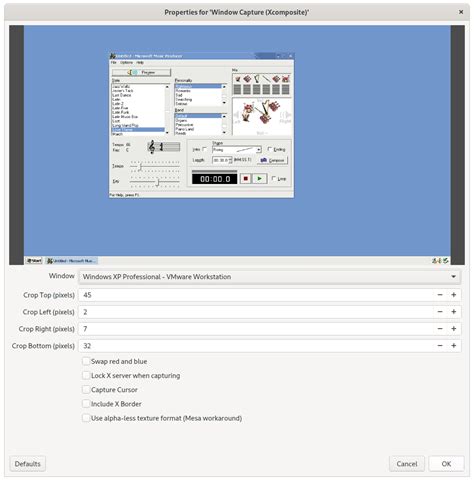Image resolution: width=474 pixels, height=481 pixels.
Task: Tick Lock X server when capturing
Action: (x=86, y=376)
